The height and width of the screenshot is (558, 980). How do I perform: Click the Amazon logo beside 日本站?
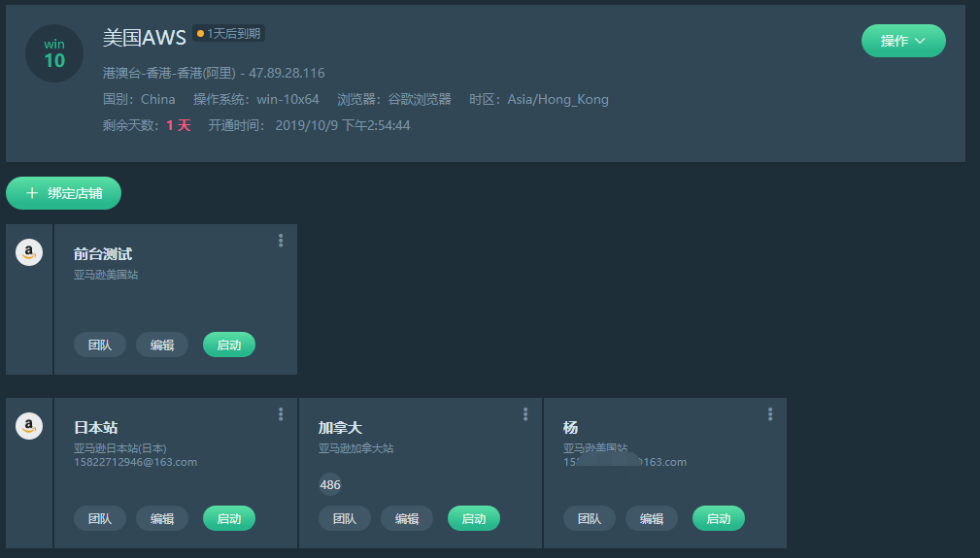(x=29, y=426)
